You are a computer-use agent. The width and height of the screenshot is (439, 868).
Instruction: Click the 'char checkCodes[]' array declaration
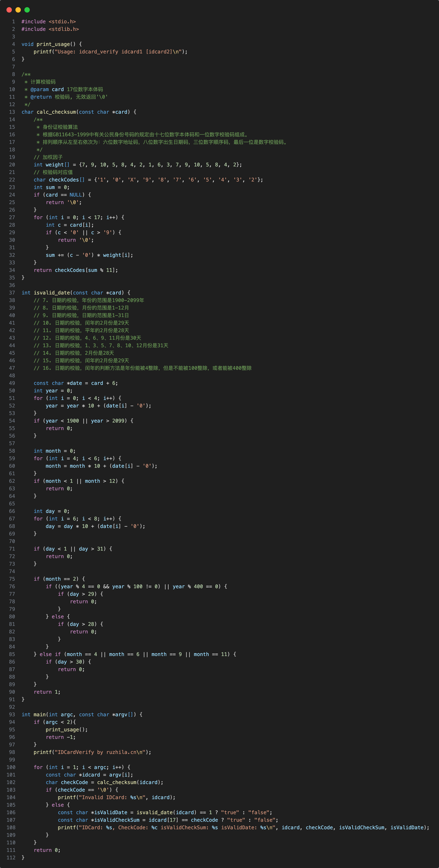[x=148, y=180]
